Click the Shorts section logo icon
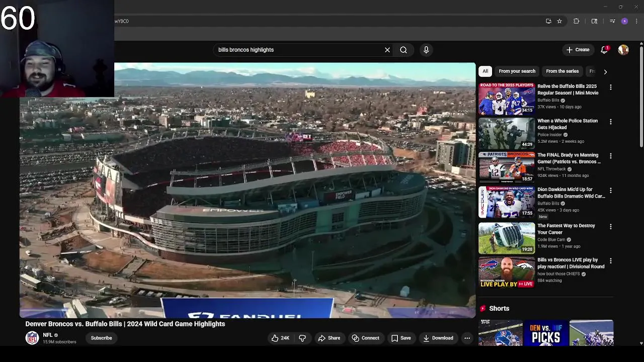Image resolution: width=644 pixels, height=362 pixels. 482,308
